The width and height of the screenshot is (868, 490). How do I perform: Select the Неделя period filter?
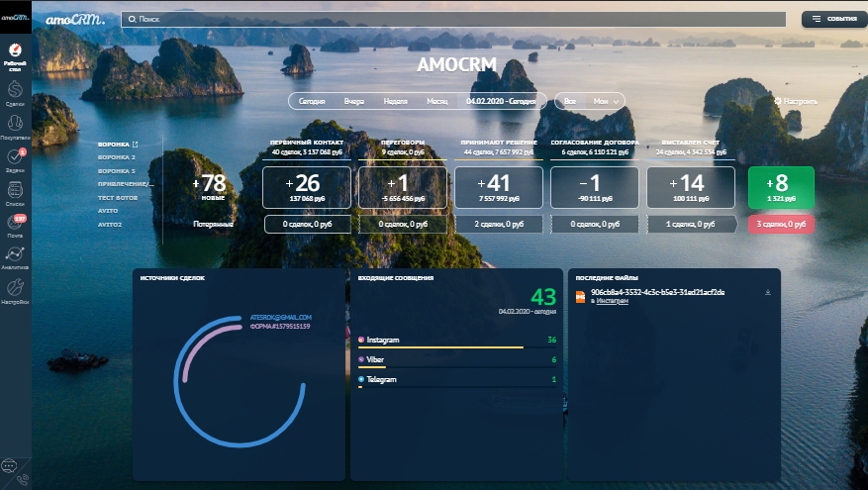pos(395,101)
